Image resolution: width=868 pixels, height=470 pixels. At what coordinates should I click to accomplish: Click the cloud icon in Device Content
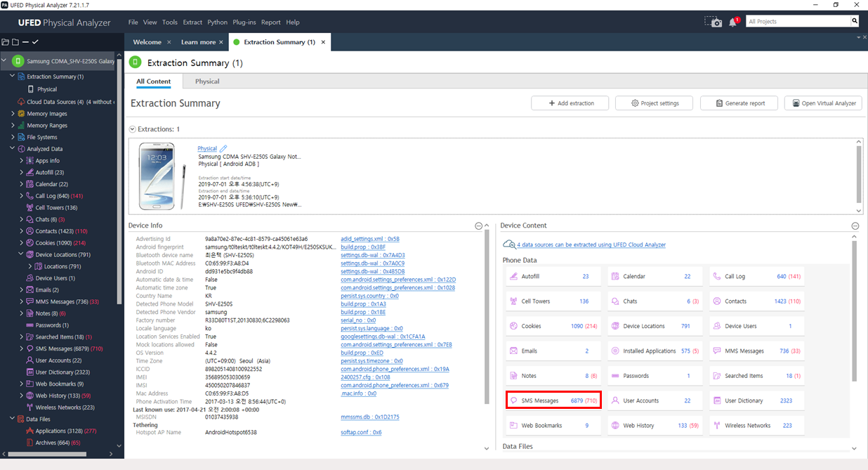(x=508, y=244)
